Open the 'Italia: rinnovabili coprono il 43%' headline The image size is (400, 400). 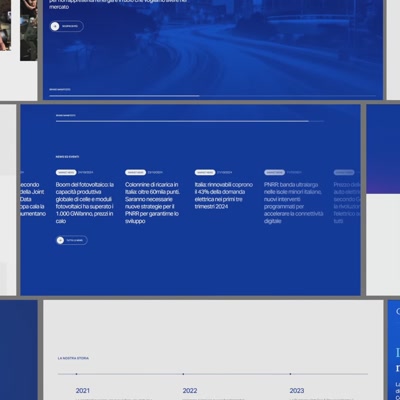(224, 195)
